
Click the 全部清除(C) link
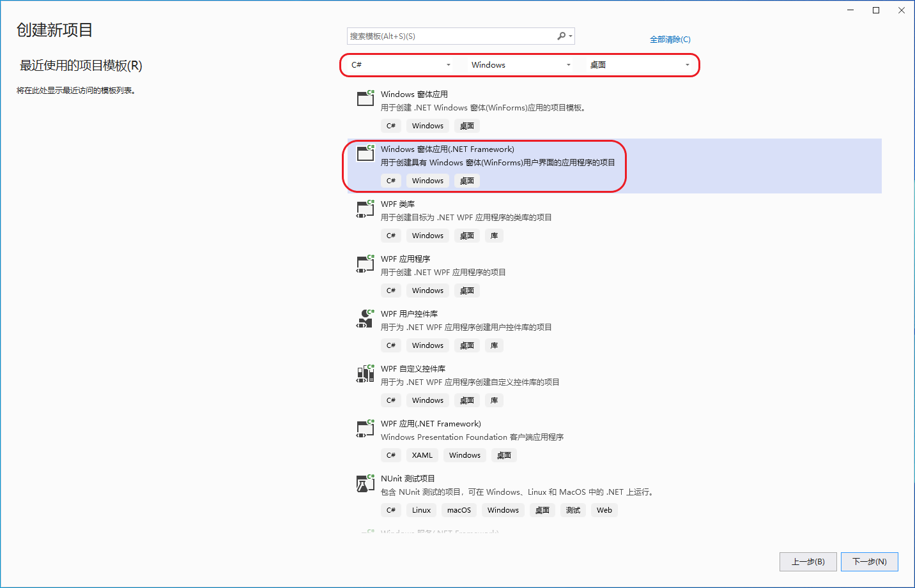670,40
